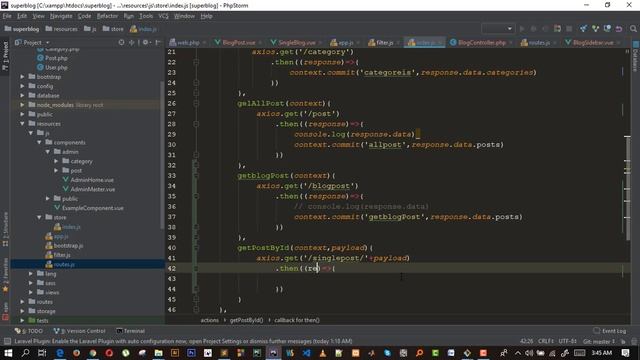Open the Event Log
The height and width of the screenshot is (360, 640).
610,331
